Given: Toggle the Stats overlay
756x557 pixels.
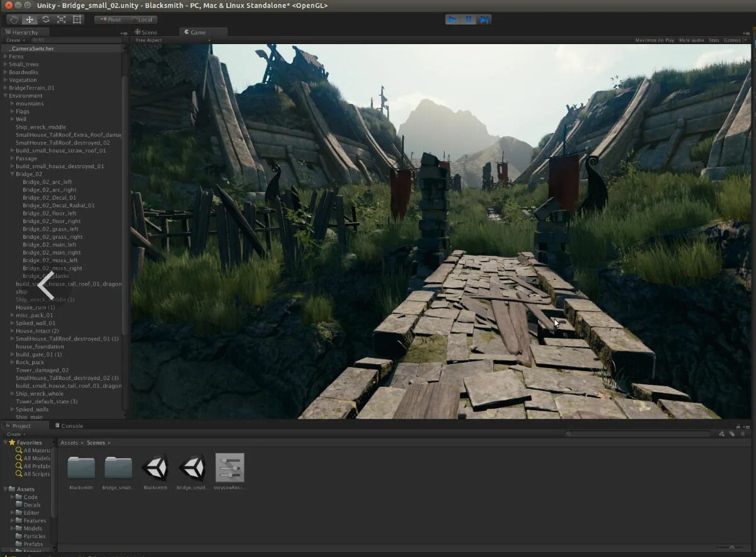Looking at the screenshot, I should click(x=714, y=40).
